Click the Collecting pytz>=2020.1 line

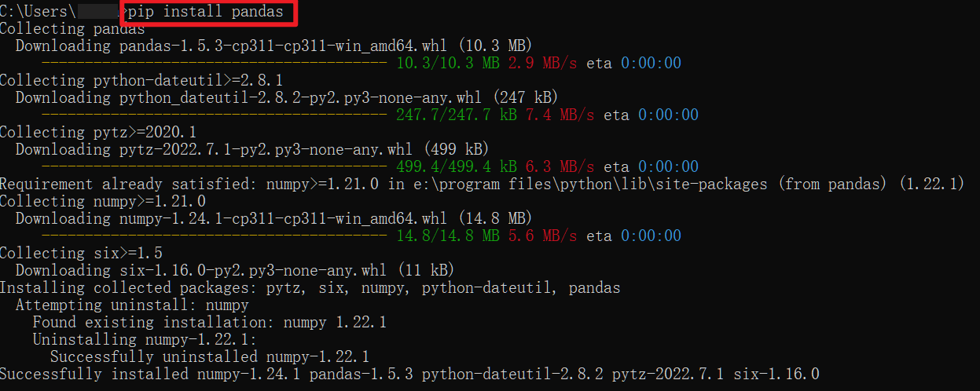[98, 133]
